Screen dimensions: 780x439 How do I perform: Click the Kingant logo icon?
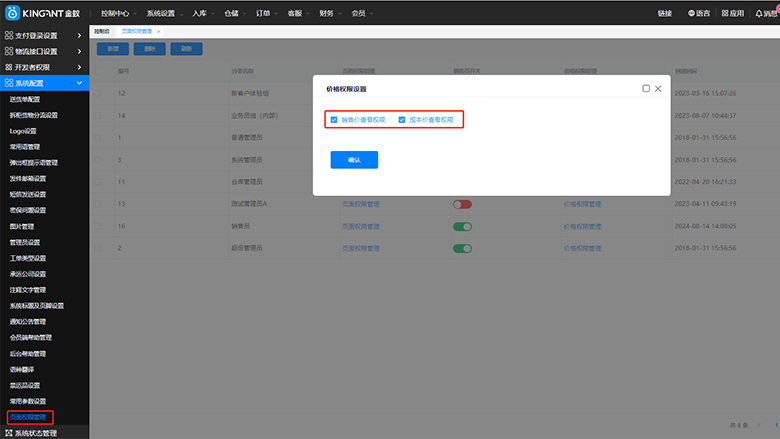[x=12, y=13]
